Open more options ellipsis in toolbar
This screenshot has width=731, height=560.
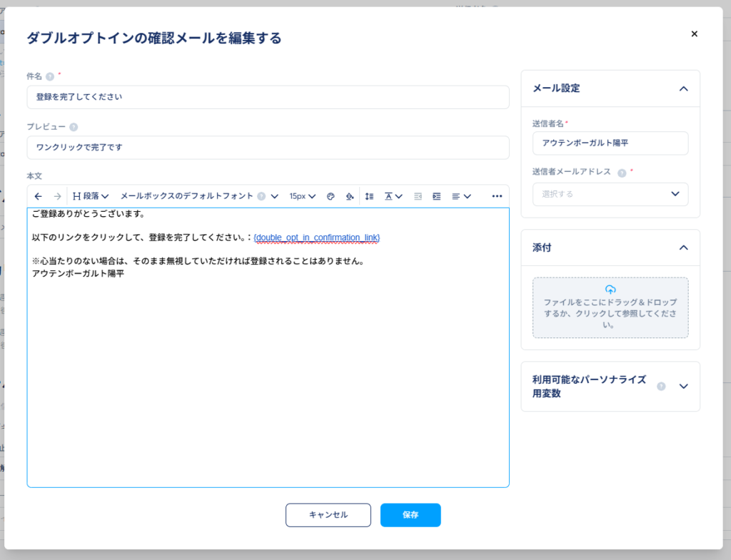497,196
